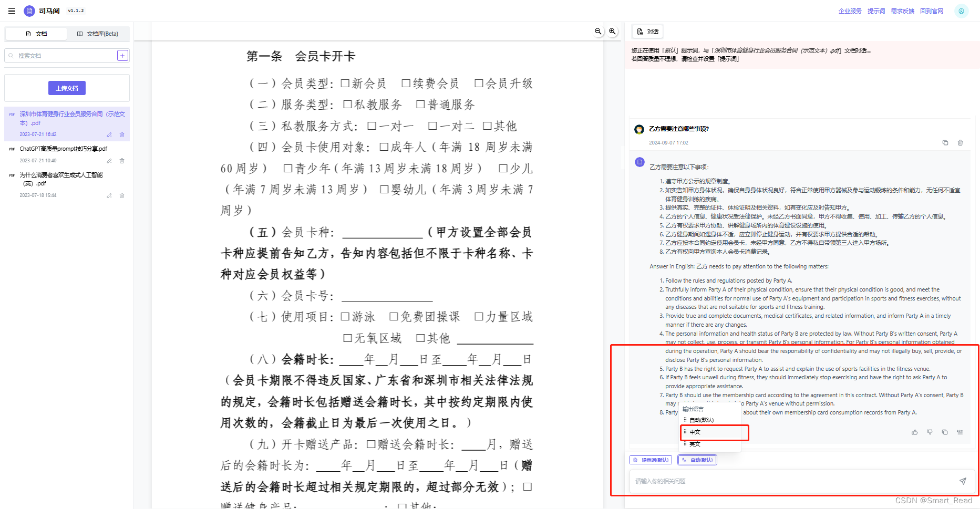Open the 提示词 link in the top bar
Screen dimensions: 980x509
876,11
